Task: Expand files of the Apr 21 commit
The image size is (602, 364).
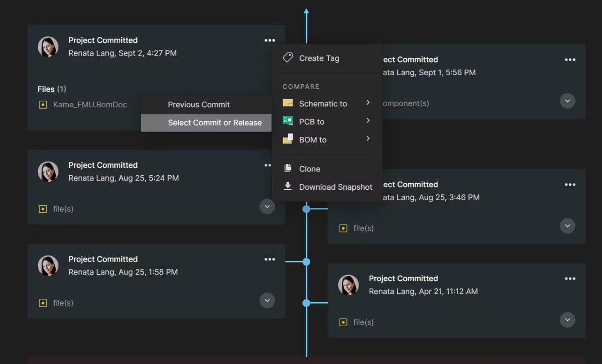Action: (x=567, y=320)
